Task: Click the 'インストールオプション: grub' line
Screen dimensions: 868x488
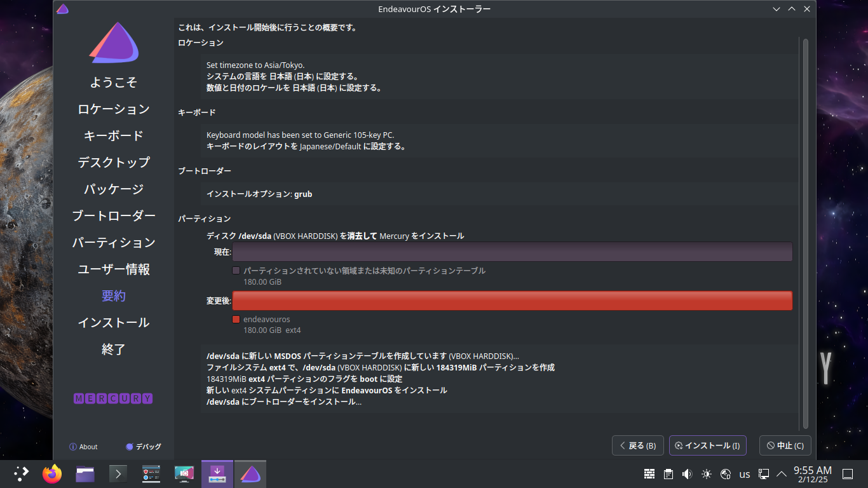Action: point(259,194)
